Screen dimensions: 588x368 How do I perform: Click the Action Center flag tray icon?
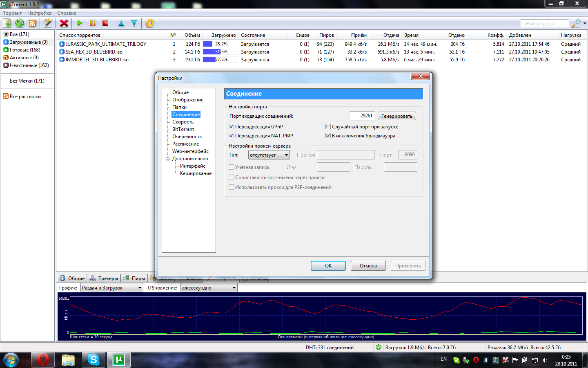515,360
